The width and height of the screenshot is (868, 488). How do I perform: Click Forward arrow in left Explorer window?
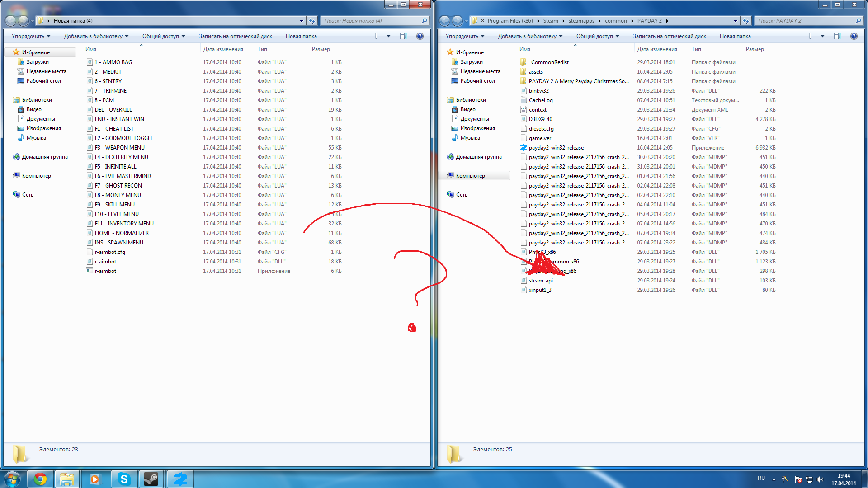[x=23, y=21]
